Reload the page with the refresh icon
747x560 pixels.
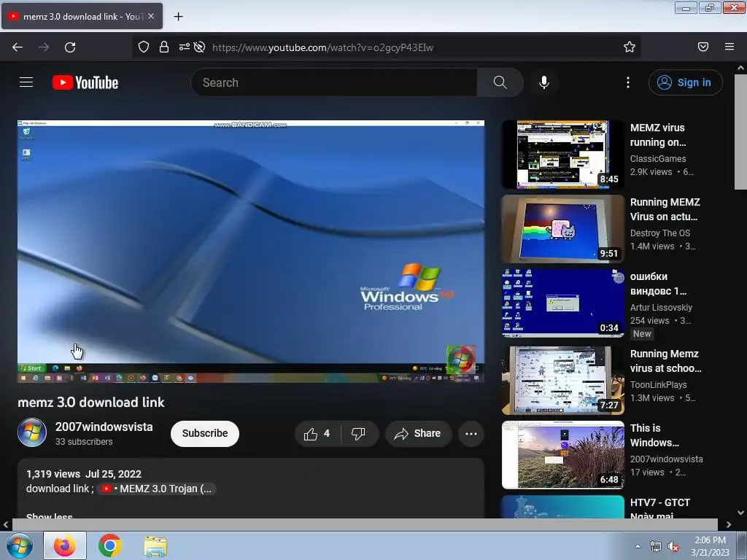70,47
